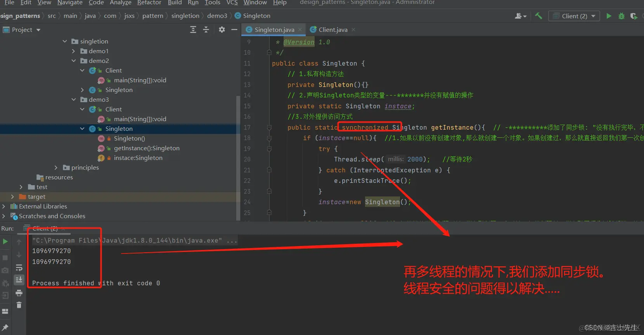Click Expand All in the Project panel header
This screenshot has height=335, width=644.
193,30
